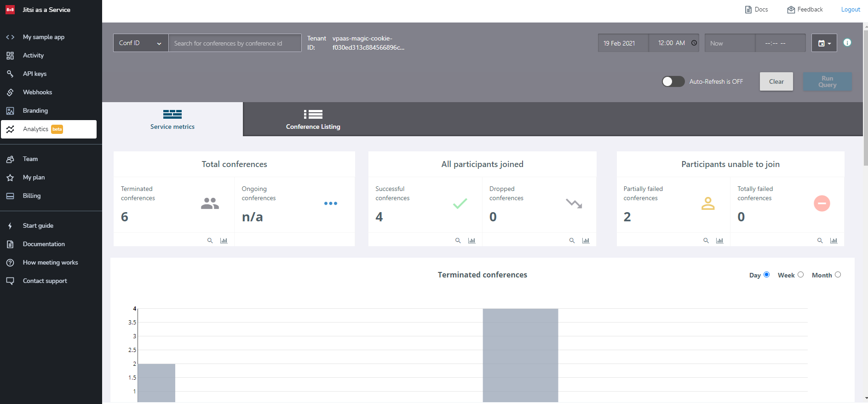Open the Activity page
868x404 pixels.
coord(33,55)
